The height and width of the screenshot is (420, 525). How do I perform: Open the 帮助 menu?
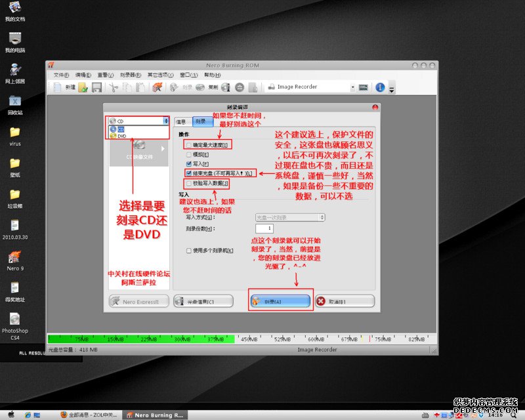(x=213, y=75)
